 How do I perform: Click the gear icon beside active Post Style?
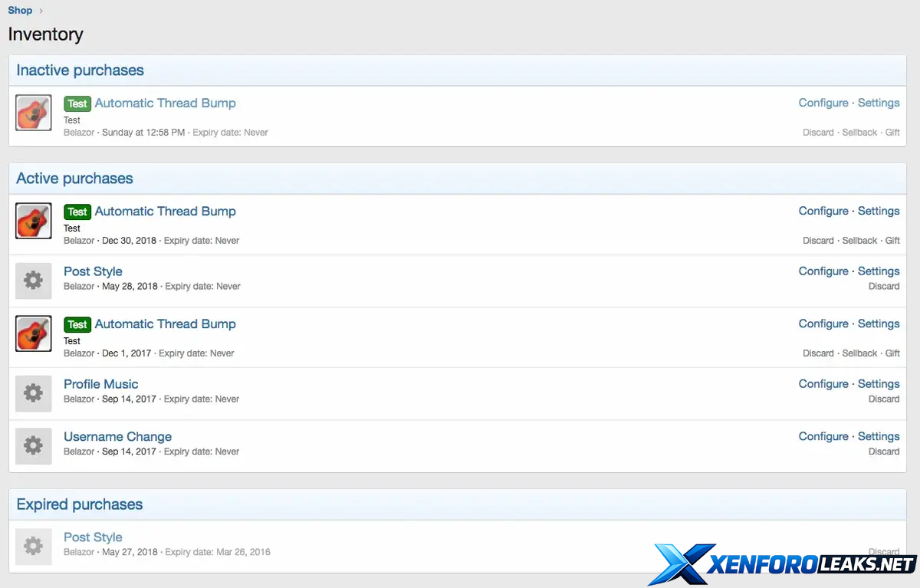34,281
